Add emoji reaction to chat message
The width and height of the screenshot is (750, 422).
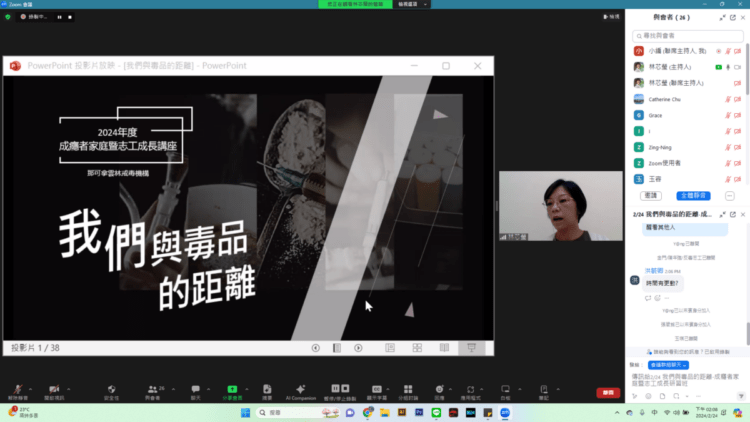tap(658, 298)
